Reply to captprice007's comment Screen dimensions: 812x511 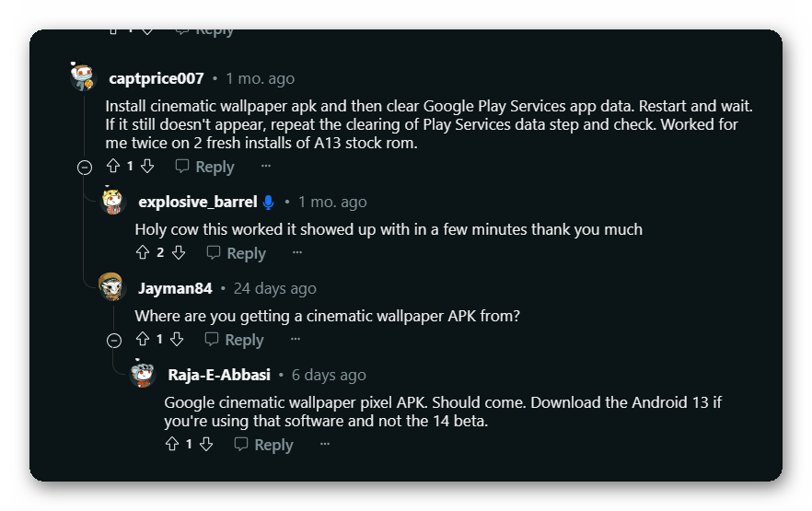(x=205, y=167)
